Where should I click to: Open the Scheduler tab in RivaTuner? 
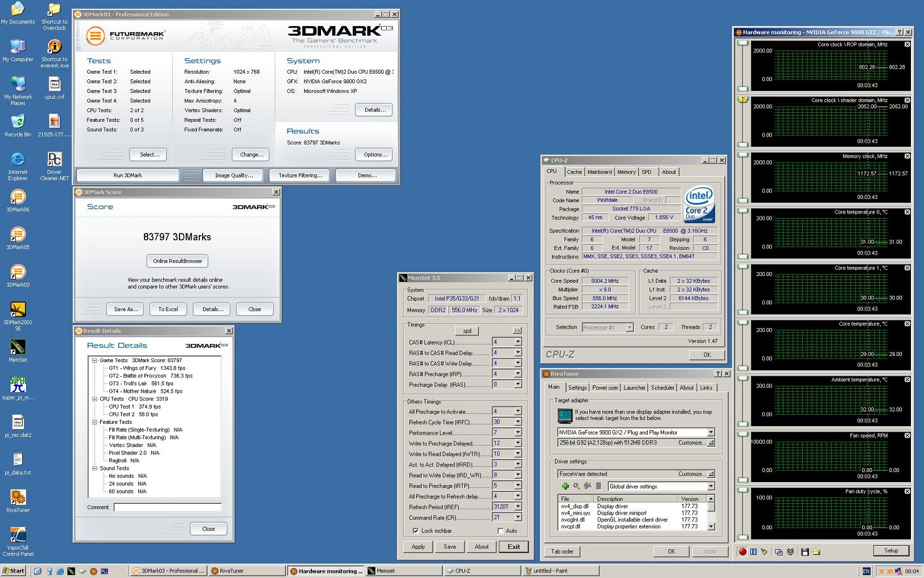click(x=662, y=388)
